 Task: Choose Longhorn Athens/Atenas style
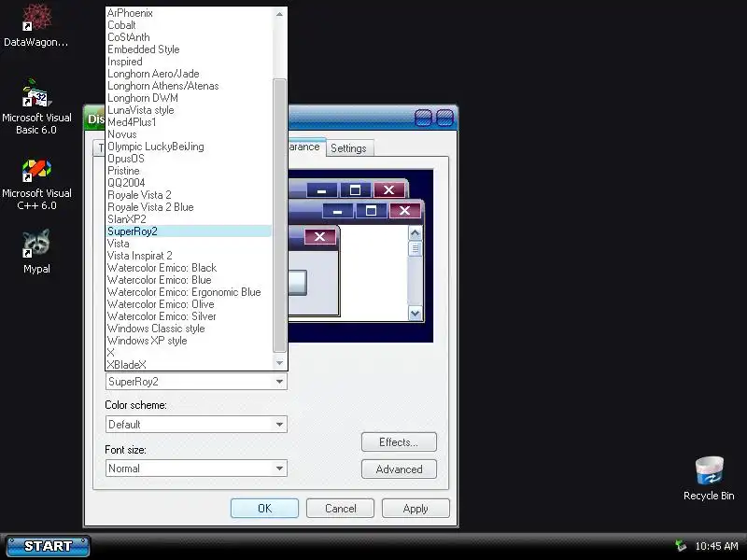[189, 86]
